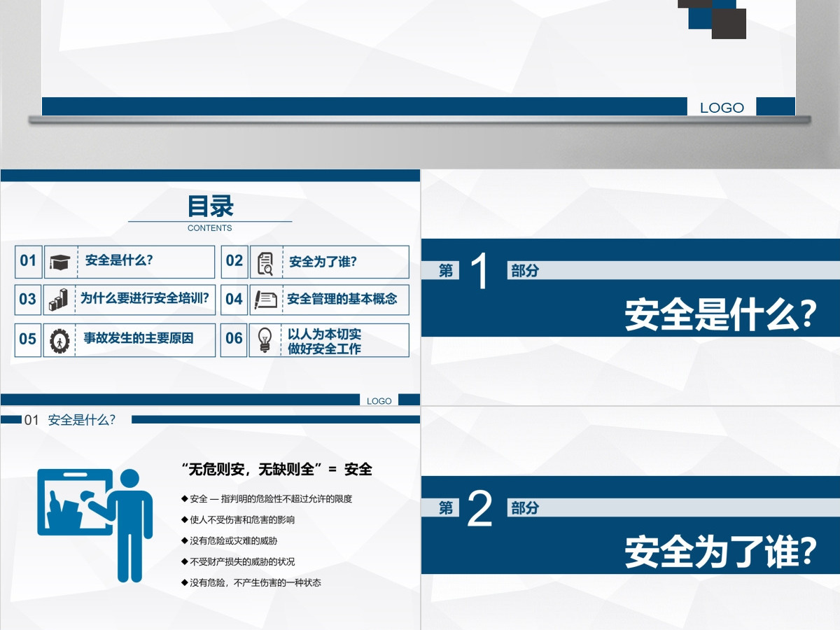Click the large numeral 2 section number
Image resolution: width=840 pixels, height=630 pixels.
[x=480, y=509]
